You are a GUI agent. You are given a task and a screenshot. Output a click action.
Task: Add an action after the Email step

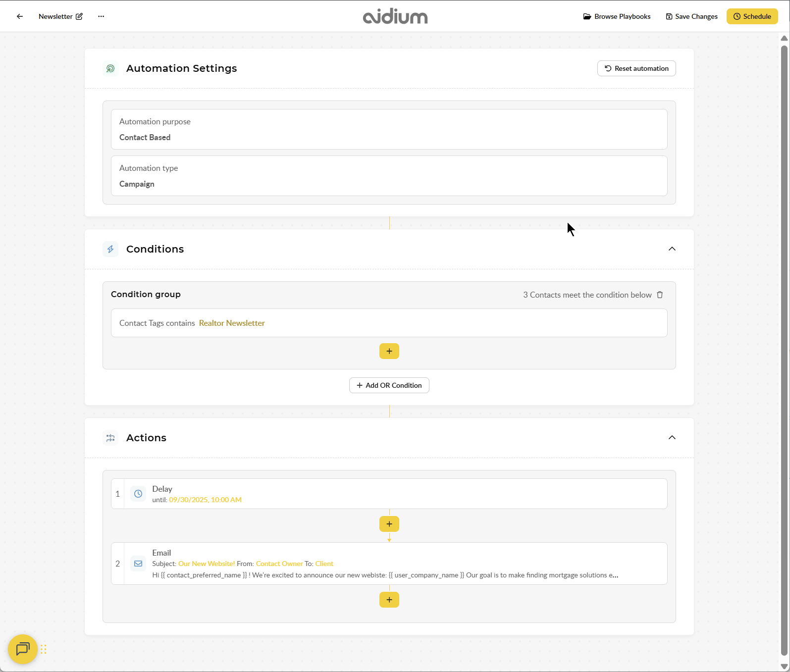point(389,600)
